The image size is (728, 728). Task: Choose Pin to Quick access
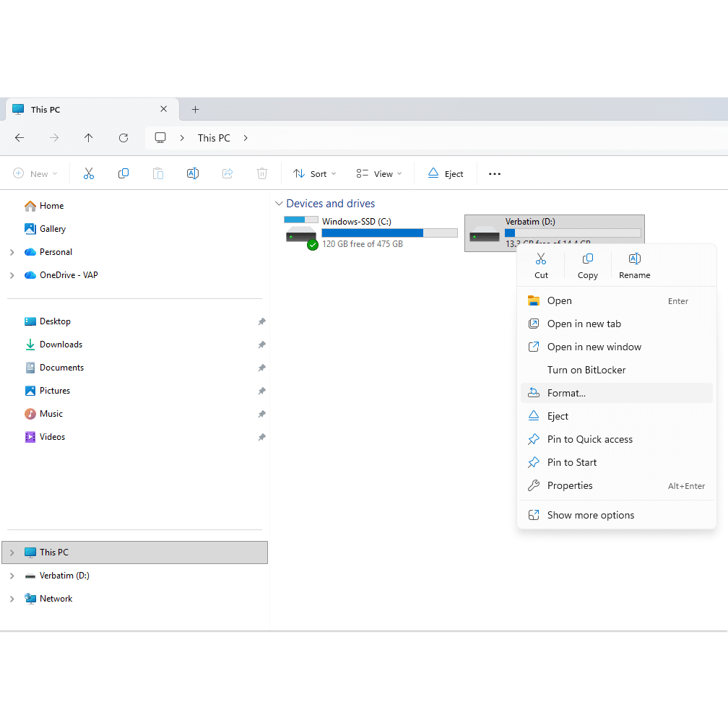coord(617,439)
